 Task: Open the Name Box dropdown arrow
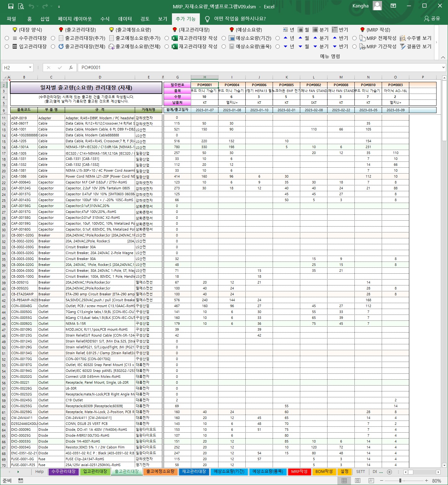(30, 67)
